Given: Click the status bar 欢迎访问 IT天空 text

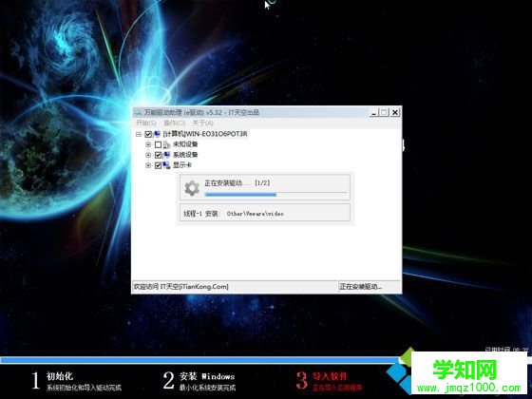Looking at the screenshot, I should pyautogui.click(x=180, y=287).
